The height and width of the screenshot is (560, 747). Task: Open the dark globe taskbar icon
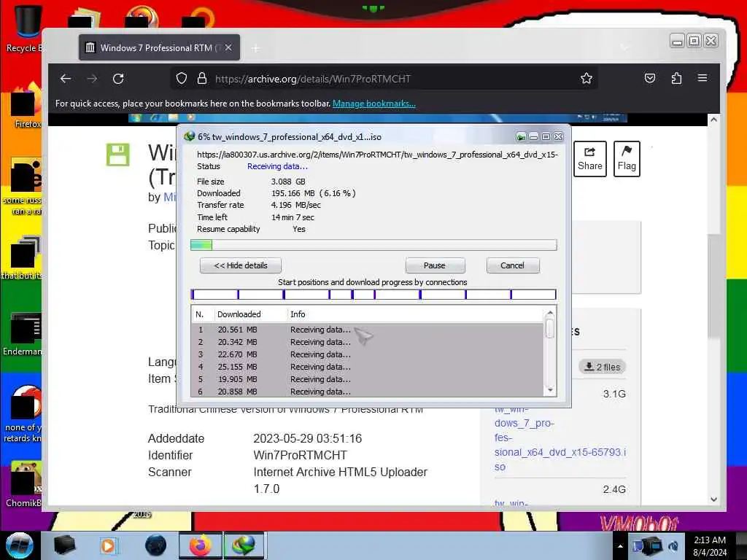155,545
